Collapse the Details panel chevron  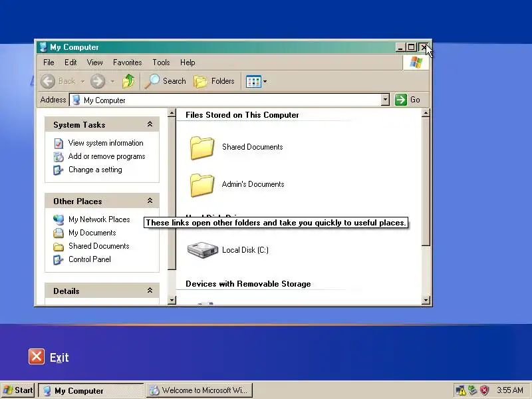(x=150, y=291)
